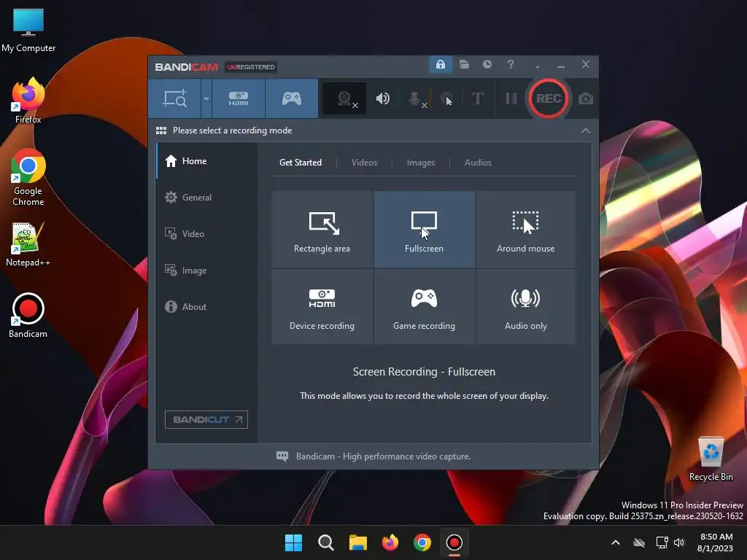Select the Google Chrome desktop shortcut

pos(28,177)
